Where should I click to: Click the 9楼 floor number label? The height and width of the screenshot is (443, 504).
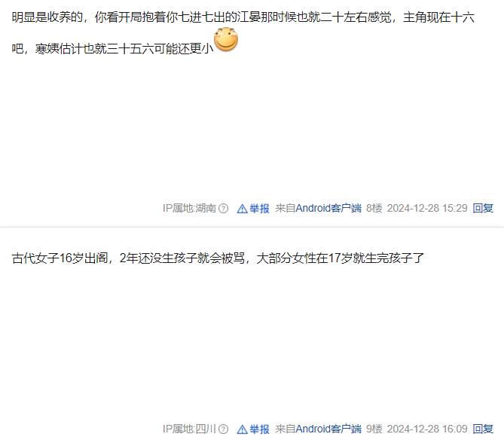pos(374,429)
